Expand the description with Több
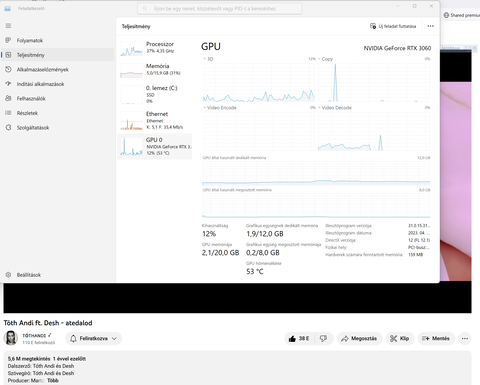This screenshot has width=480, height=385. click(x=53, y=380)
